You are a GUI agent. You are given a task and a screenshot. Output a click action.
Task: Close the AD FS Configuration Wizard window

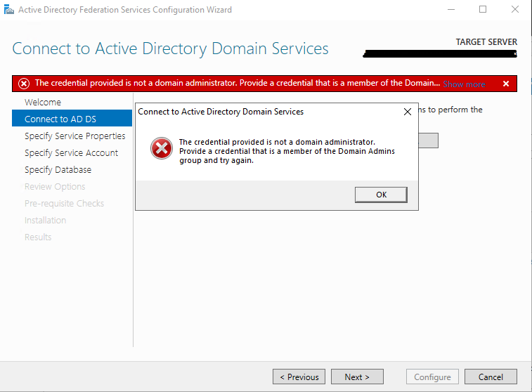pyautogui.click(x=515, y=10)
